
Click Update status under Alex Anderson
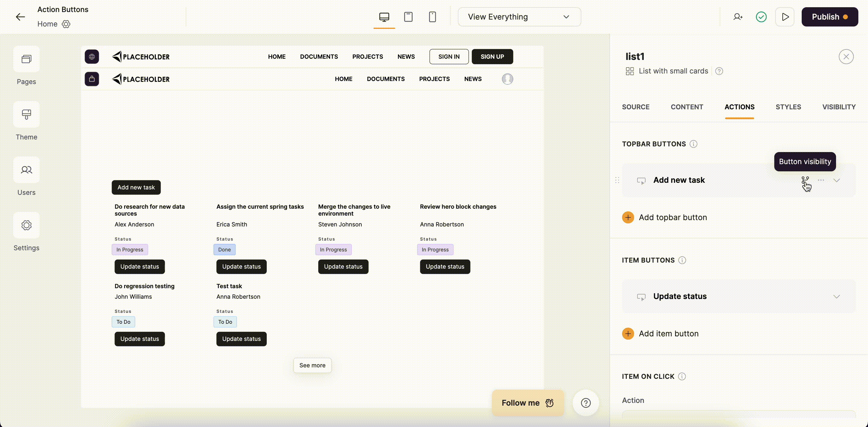140,267
